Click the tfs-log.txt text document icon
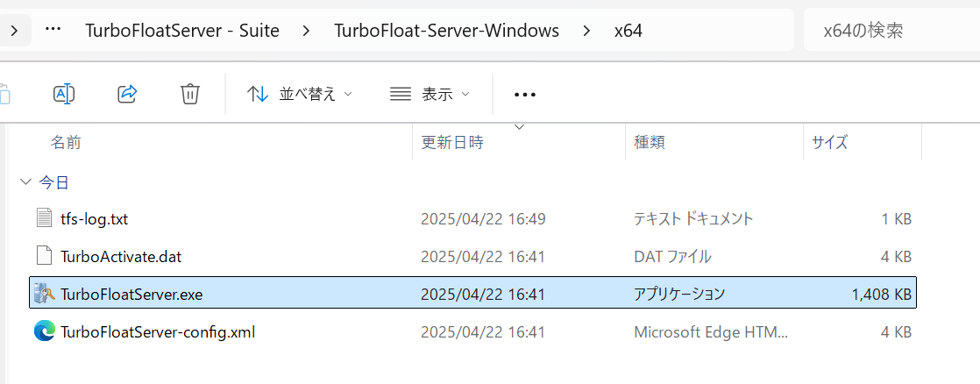Image resolution: width=980 pixels, height=384 pixels. pyautogui.click(x=44, y=218)
